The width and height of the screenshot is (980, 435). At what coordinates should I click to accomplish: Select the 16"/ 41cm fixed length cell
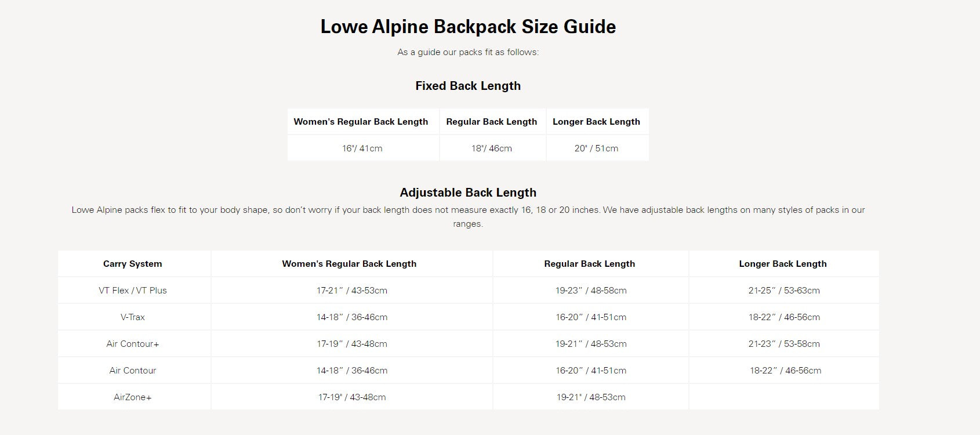362,148
